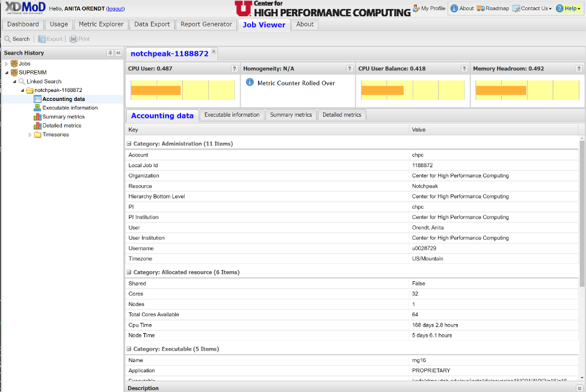Click the Help icon for CPU User
Image resolution: width=586 pixels, height=392 pixels.
(x=234, y=69)
